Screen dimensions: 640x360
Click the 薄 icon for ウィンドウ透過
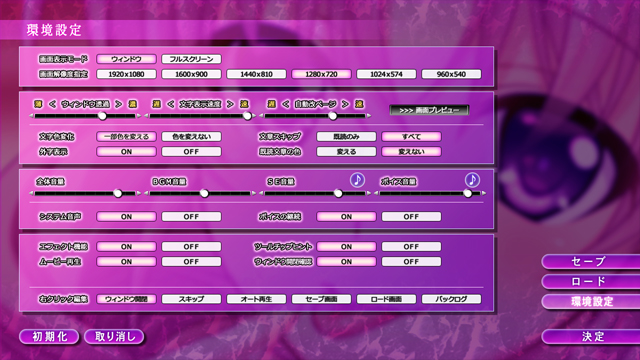click(38, 104)
